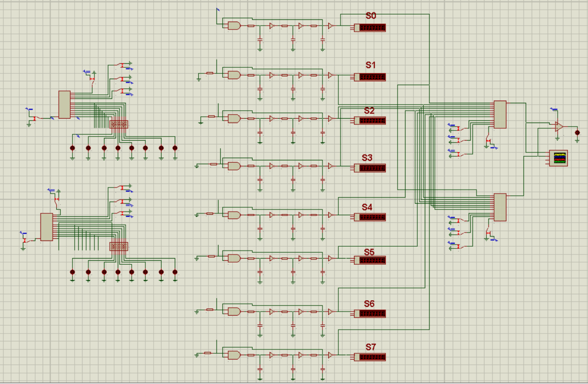Select the AND gate in the S5 row
This screenshot has height=384, width=588.
click(234, 258)
